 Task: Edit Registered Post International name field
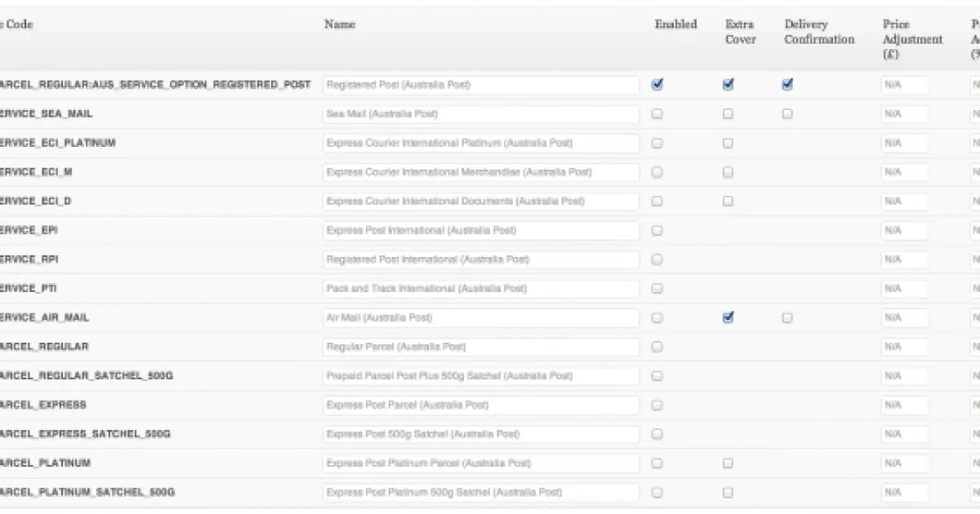coord(481,259)
